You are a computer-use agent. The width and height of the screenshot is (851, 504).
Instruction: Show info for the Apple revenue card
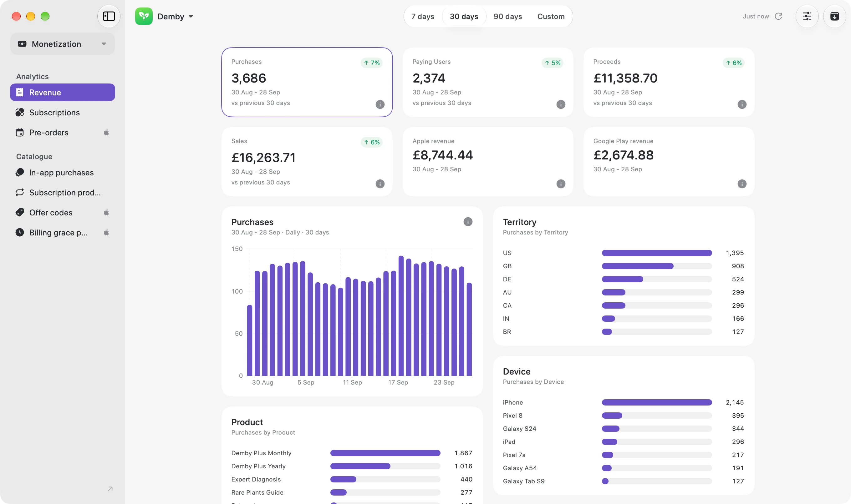[561, 184]
